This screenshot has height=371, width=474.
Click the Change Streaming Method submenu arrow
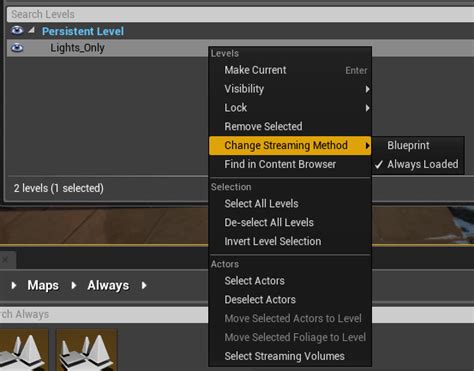coord(367,146)
